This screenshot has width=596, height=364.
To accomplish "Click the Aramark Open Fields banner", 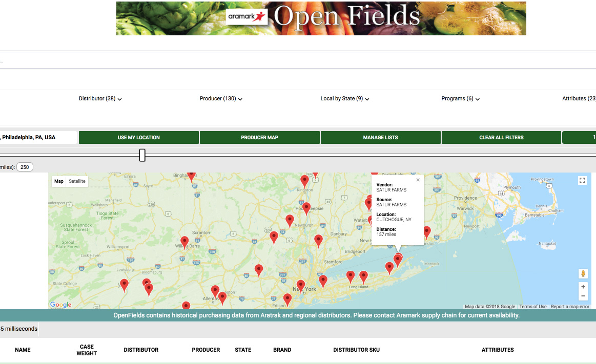I will click(321, 18).
